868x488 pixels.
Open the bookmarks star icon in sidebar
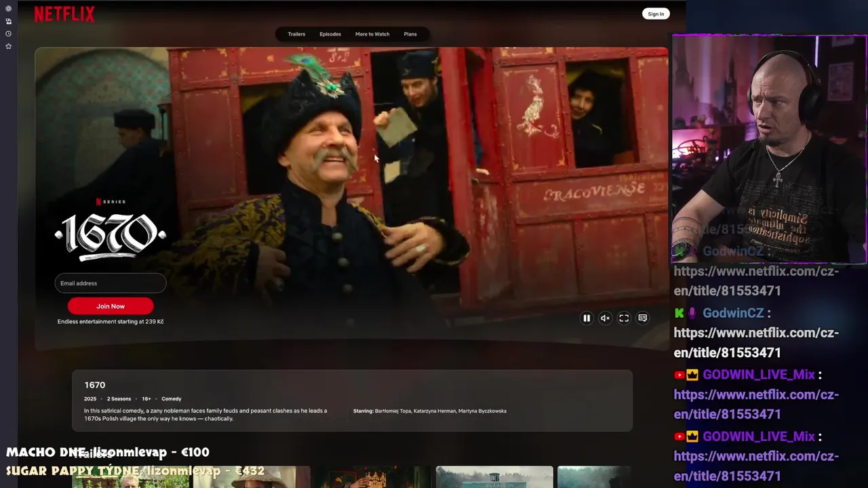click(x=9, y=46)
